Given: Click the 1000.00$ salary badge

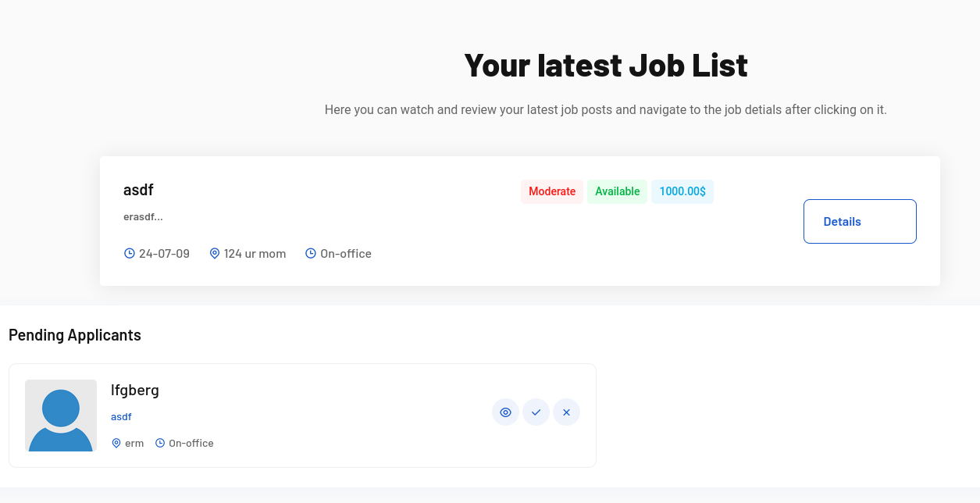Looking at the screenshot, I should click(682, 191).
